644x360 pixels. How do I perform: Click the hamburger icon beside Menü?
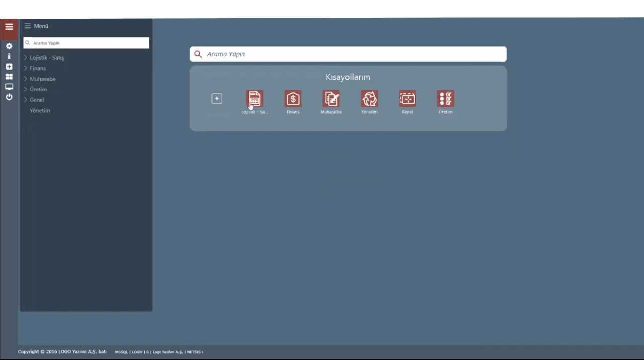[x=28, y=26]
